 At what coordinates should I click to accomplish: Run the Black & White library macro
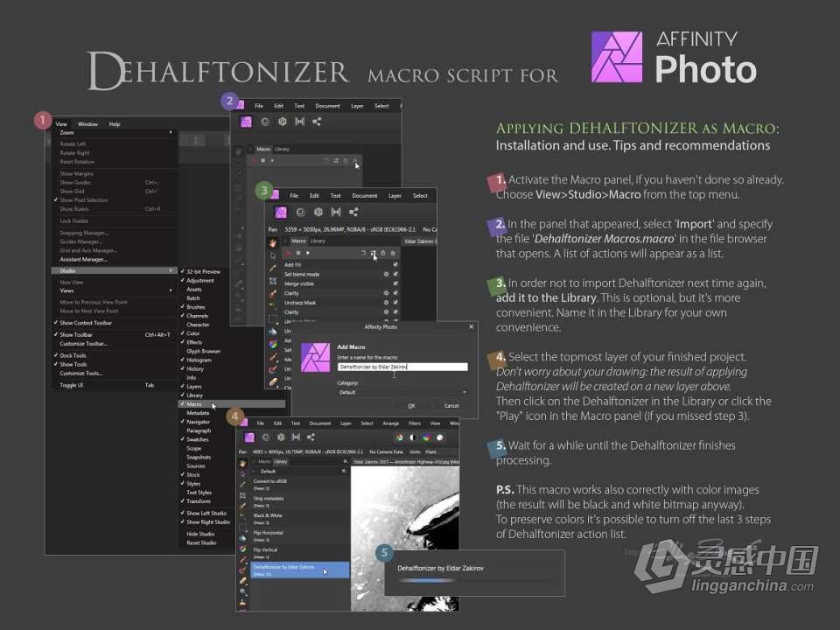click(x=300, y=518)
